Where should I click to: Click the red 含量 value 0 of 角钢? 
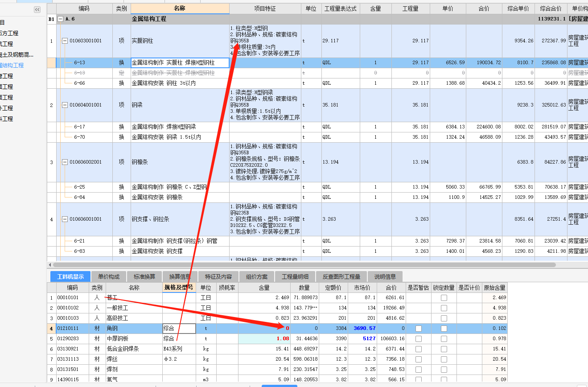pyautogui.click(x=288, y=329)
